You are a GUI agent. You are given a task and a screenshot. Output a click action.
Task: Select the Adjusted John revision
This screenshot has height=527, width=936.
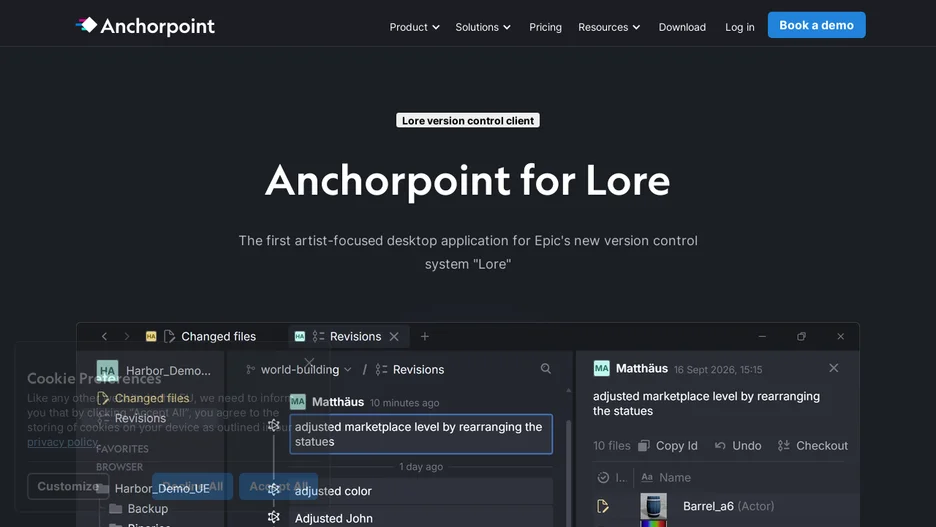point(421,518)
